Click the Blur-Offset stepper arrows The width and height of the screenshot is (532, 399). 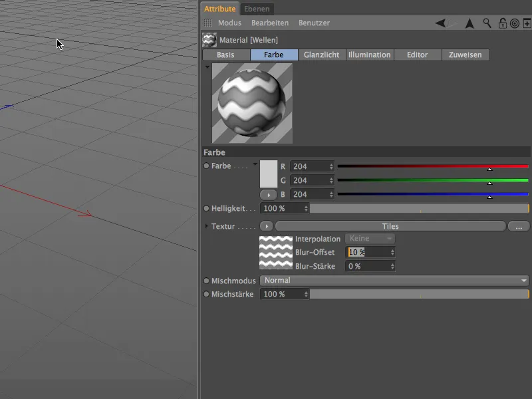pos(392,252)
